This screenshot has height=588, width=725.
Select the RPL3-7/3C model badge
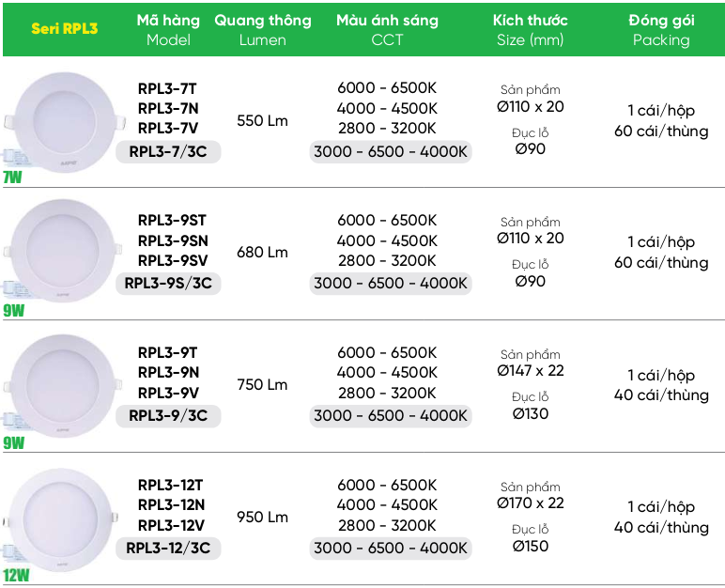tap(168, 151)
